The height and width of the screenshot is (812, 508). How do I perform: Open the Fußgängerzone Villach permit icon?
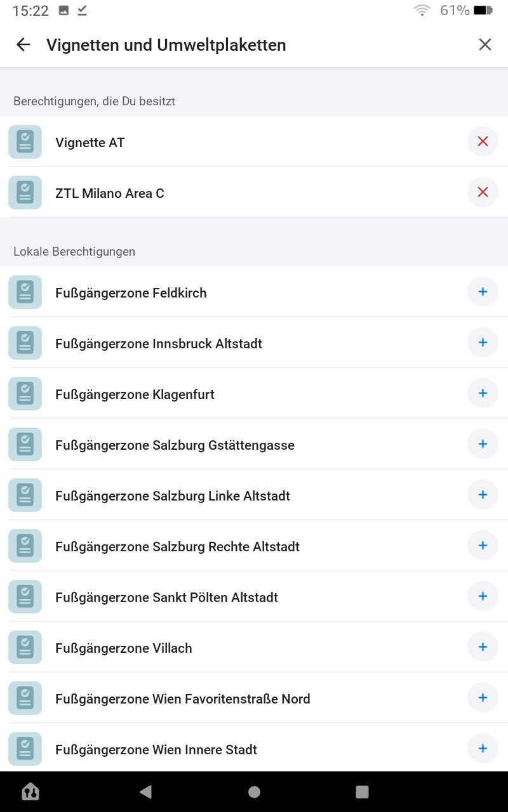tap(25, 647)
